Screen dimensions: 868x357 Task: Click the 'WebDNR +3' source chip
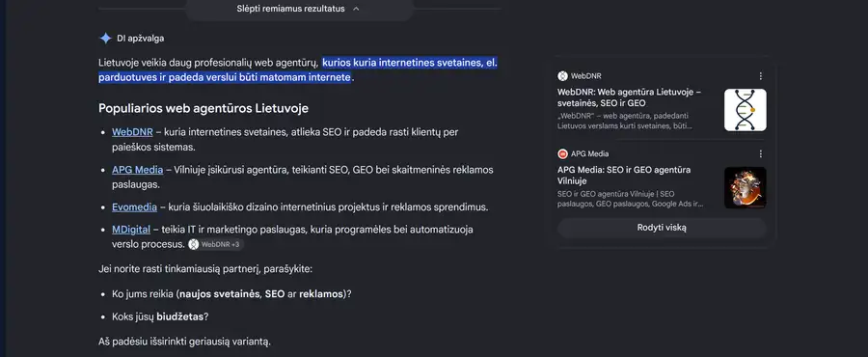[x=215, y=244]
